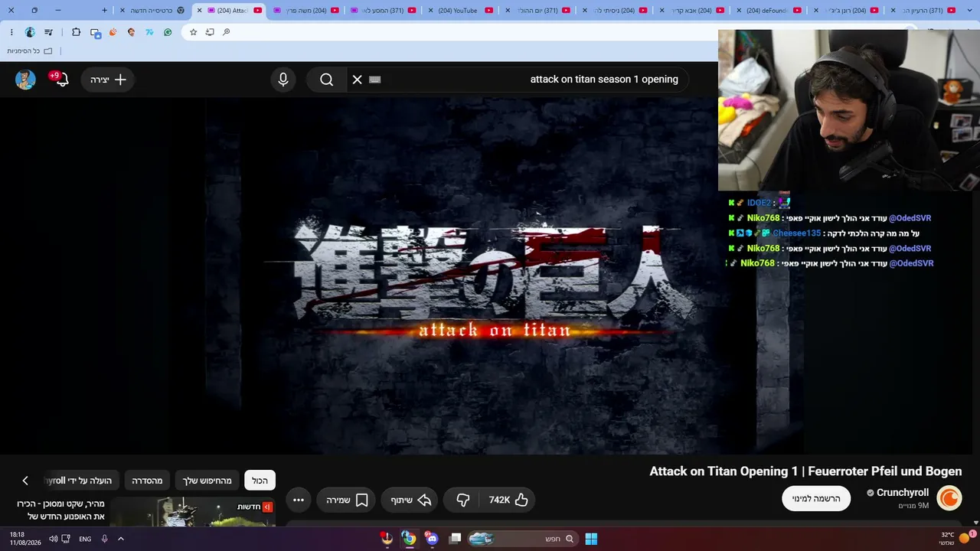Open the Crunchyroll channel name link

(903, 493)
